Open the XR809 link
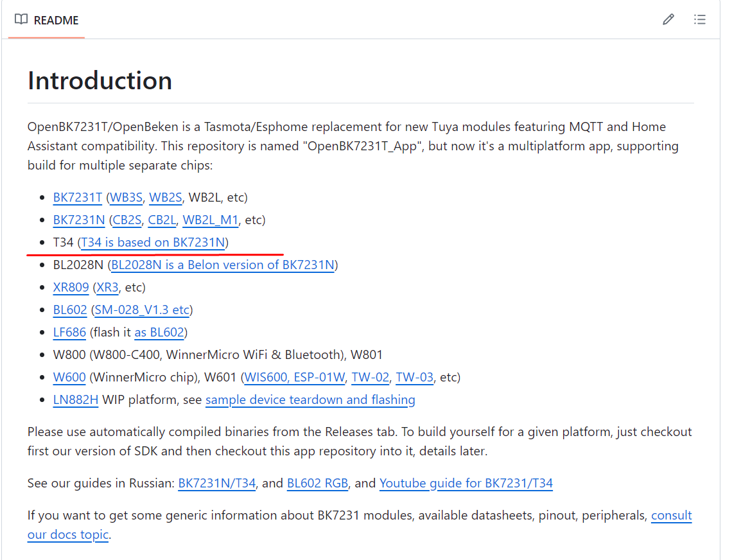The image size is (732, 560). 71,287
